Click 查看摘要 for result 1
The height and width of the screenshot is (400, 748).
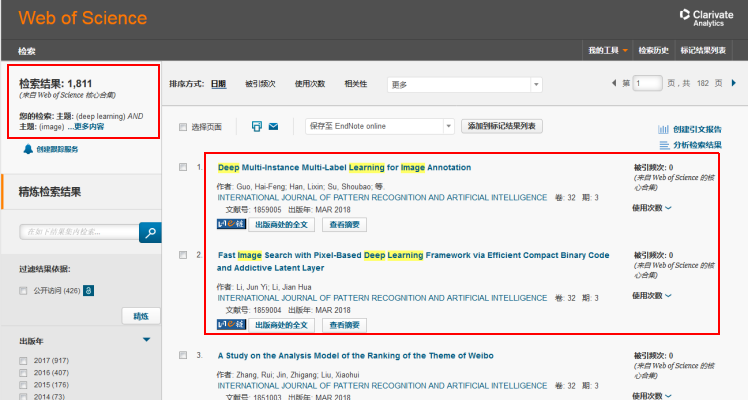tap(344, 225)
